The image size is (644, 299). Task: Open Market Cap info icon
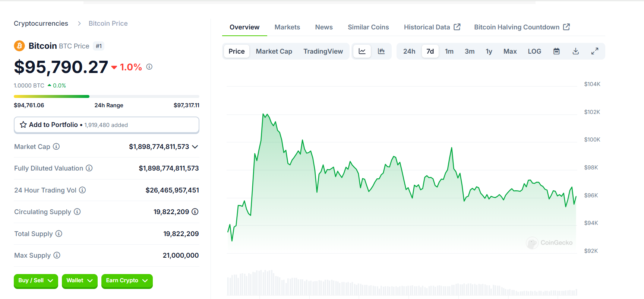(x=56, y=146)
